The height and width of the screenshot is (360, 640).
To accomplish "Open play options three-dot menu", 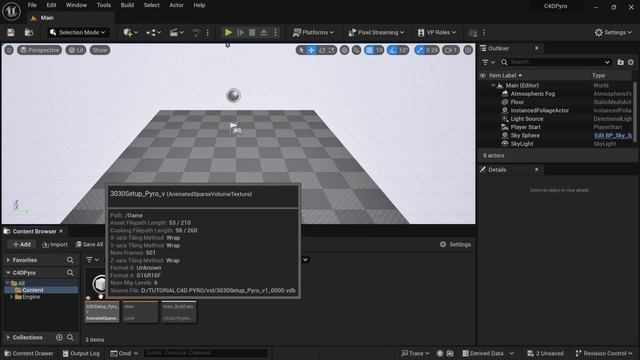I will tap(276, 32).
